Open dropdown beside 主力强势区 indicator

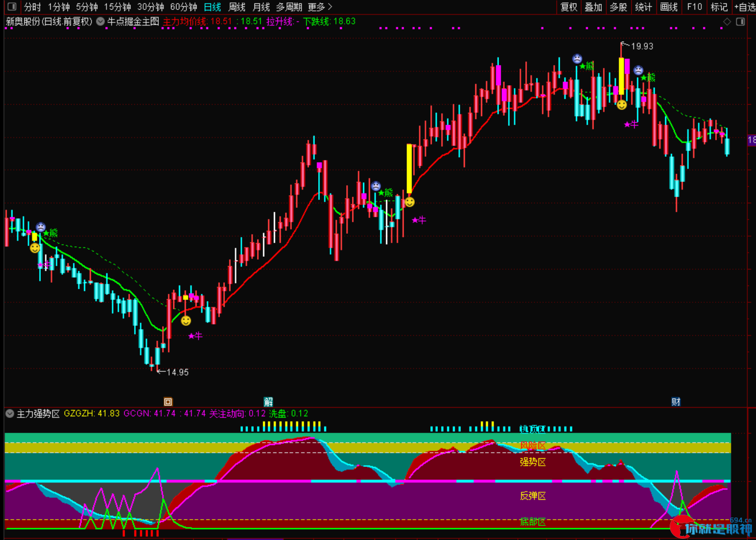[10, 413]
